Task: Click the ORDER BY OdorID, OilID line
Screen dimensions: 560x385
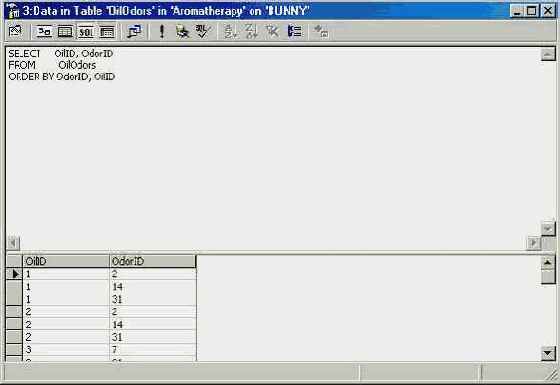Action: tap(61, 76)
